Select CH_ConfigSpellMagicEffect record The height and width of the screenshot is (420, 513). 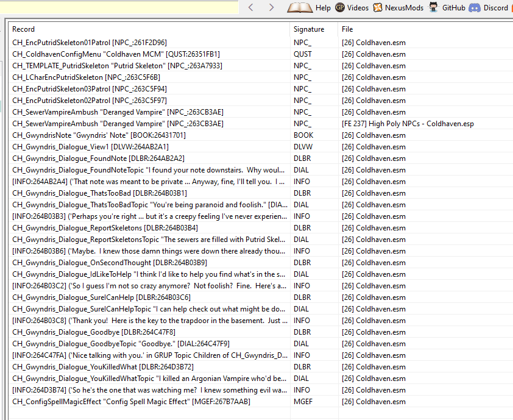[x=131, y=402]
